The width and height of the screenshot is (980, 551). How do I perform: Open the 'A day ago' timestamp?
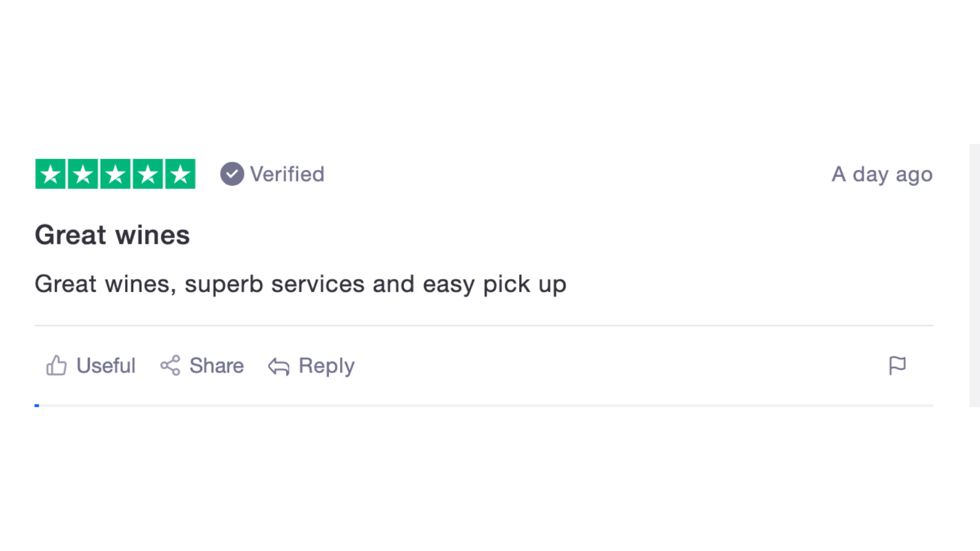coord(882,174)
